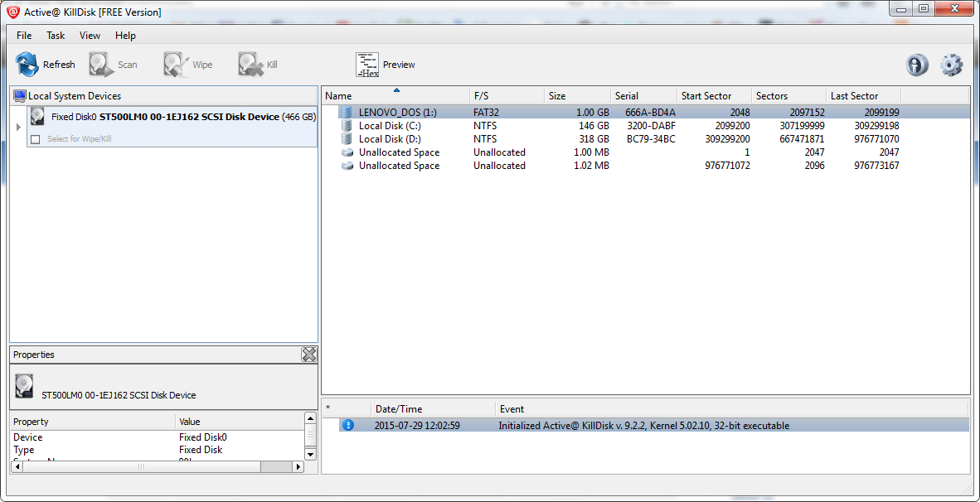The width and height of the screenshot is (980, 502).
Task: Open the View menu
Action: coord(90,36)
